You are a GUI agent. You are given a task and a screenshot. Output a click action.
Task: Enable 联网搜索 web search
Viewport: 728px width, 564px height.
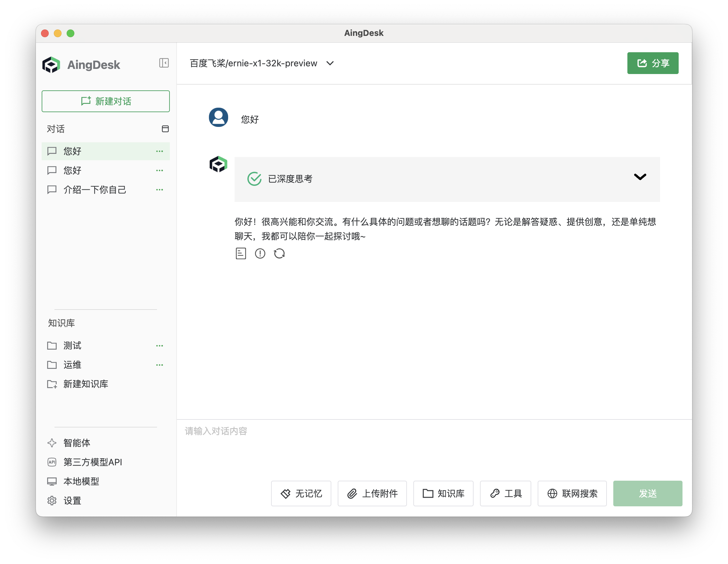pos(572,494)
